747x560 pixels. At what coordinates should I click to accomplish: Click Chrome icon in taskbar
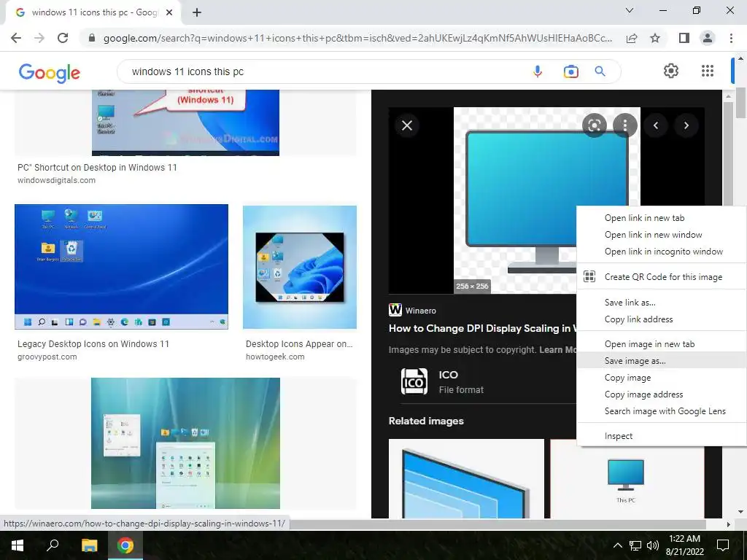tap(125, 545)
